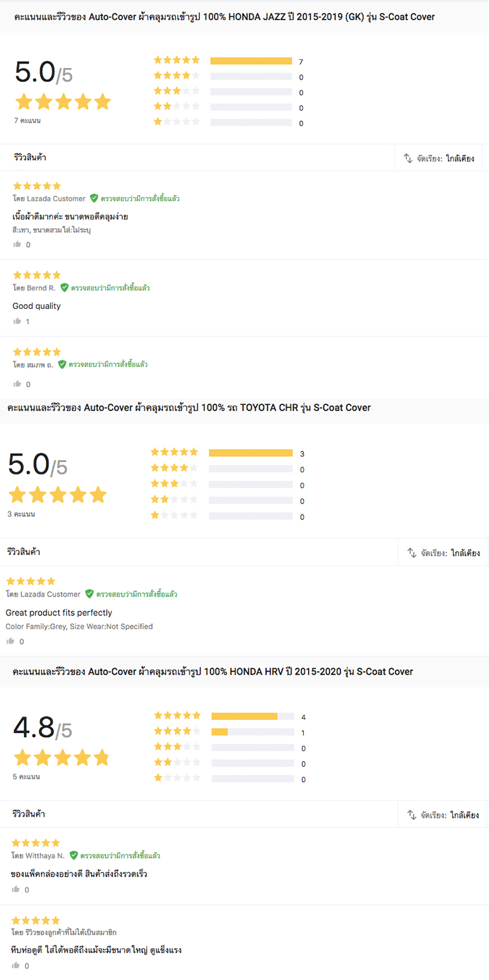Select the 5-star rating row under Toyota CHR
489x980 pixels.
pyautogui.click(x=227, y=453)
